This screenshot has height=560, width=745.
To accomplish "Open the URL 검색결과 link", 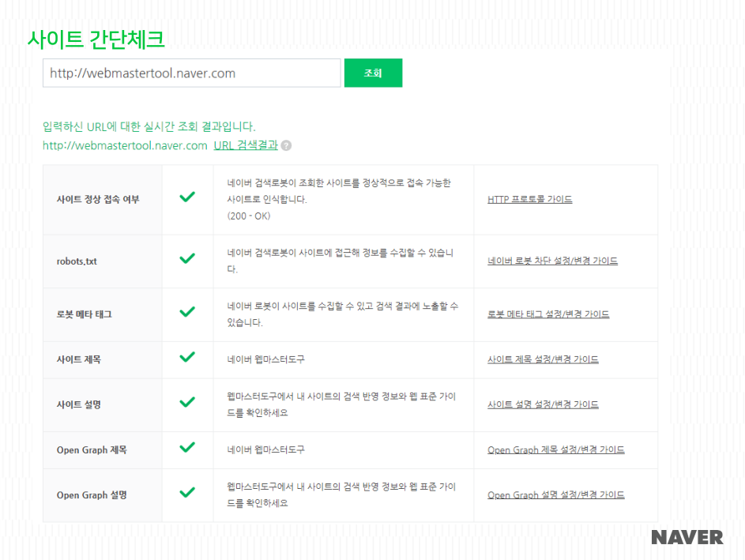I will click(246, 145).
